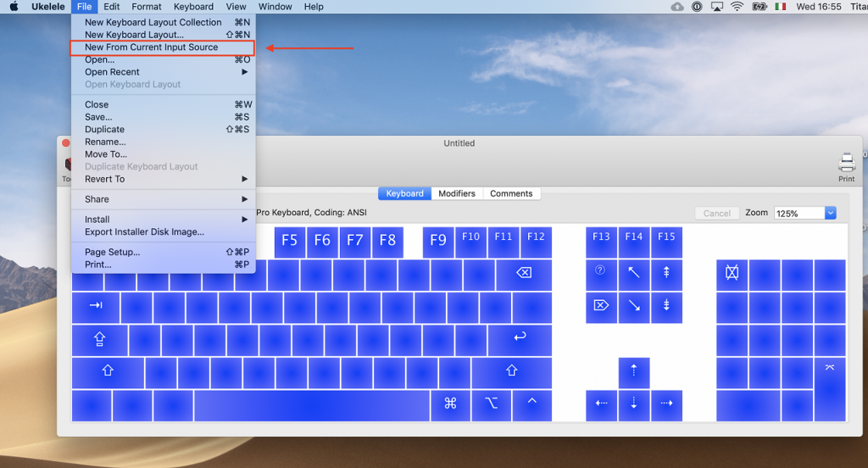Open the Keyboard menu in menu bar

(x=193, y=7)
